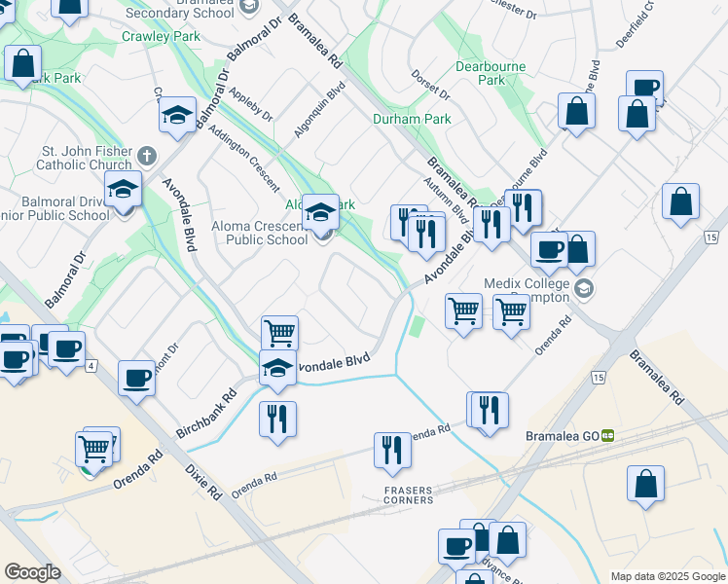Screen dimensions: 728x584
Task: Click the 'Birchbank Rd' street label
Action: (206, 414)
